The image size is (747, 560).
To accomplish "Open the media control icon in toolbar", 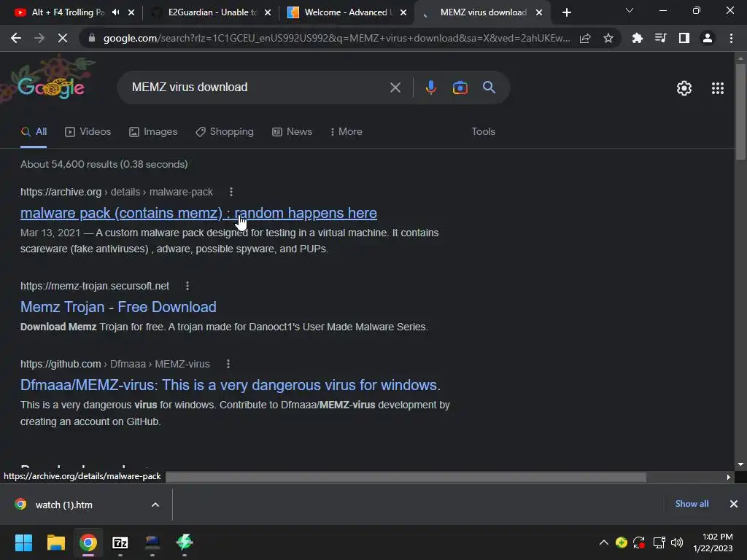I will pos(660,38).
